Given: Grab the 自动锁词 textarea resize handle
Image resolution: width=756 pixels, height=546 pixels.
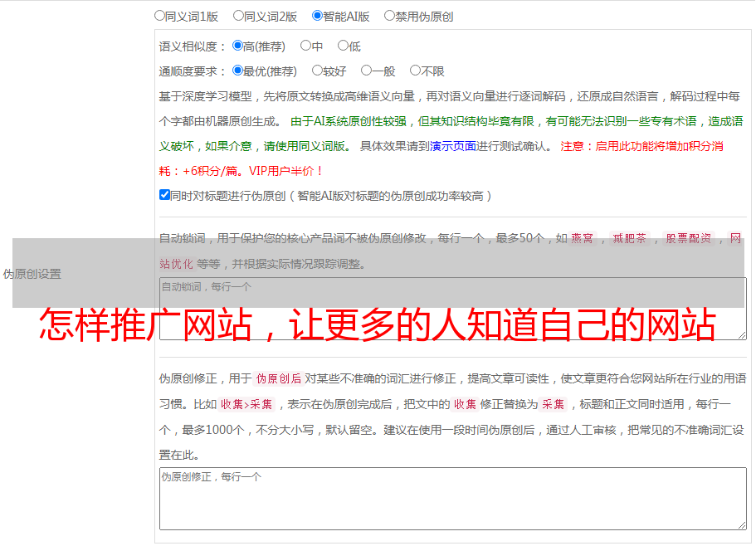Looking at the screenshot, I should coord(742,335).
